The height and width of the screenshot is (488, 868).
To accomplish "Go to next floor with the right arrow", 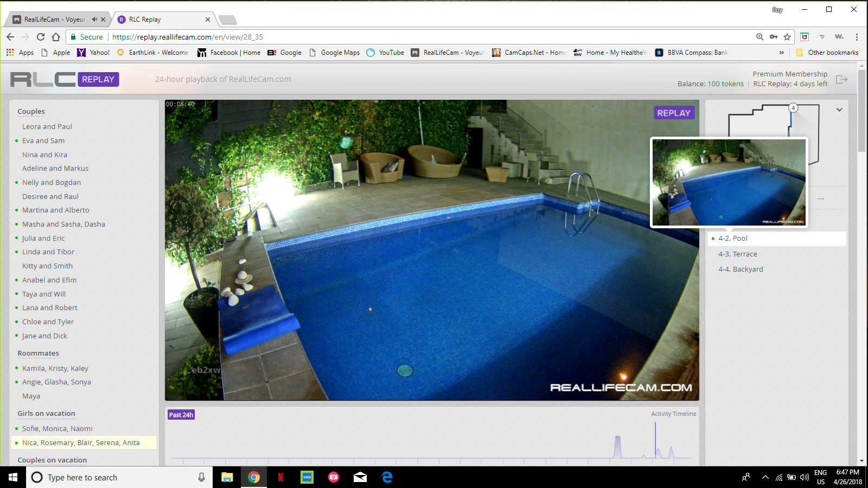I will click(x=821, y=198).
